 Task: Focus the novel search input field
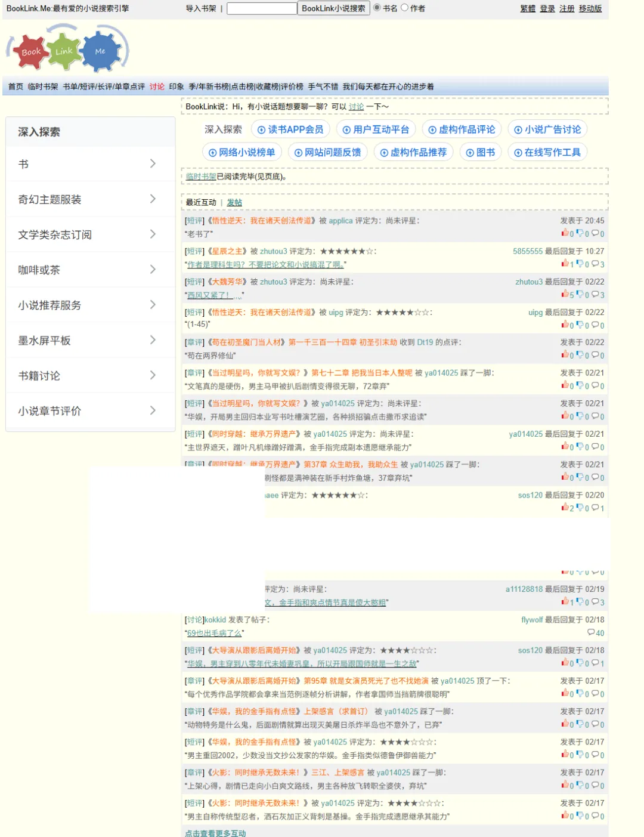click(x=262, y=8)
